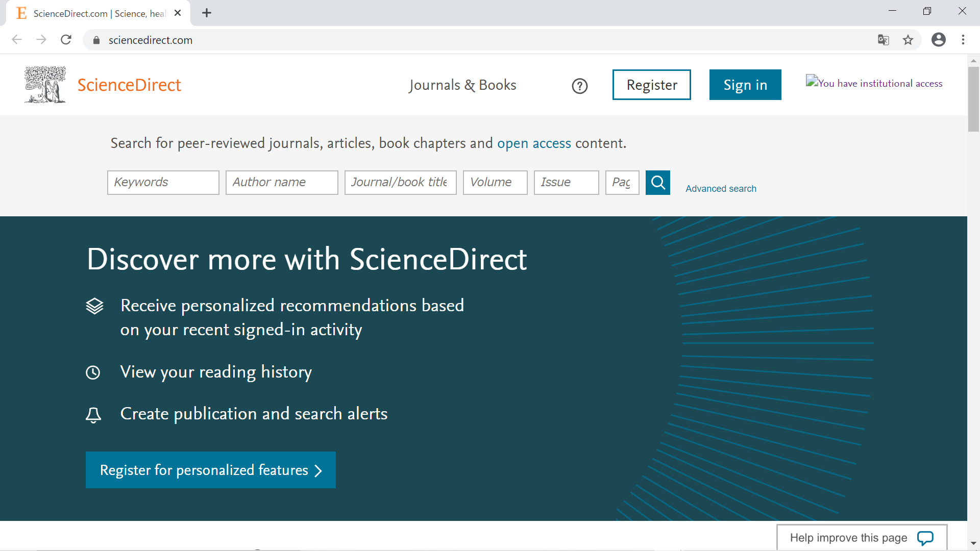980x551 pixels.
Task: Click the View your reading history text
Action: [216, 372]
